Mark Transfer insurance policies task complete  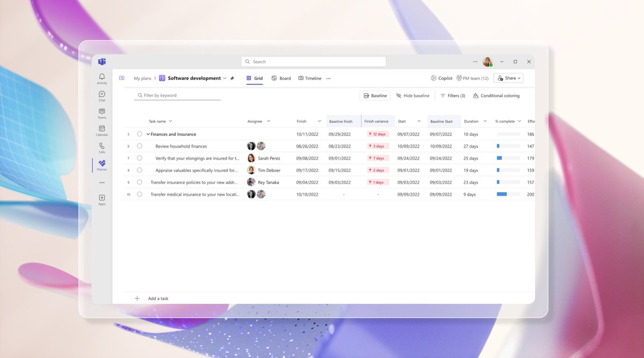coord(140,182)
